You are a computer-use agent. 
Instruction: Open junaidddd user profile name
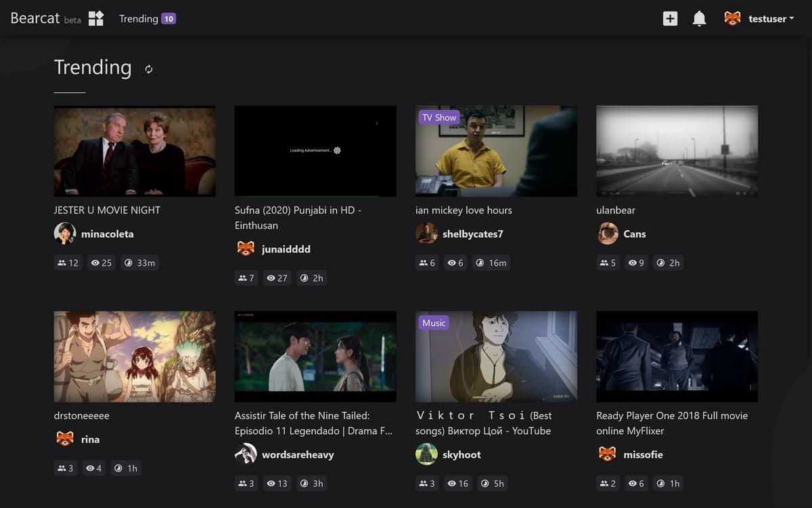pos(286,249)
